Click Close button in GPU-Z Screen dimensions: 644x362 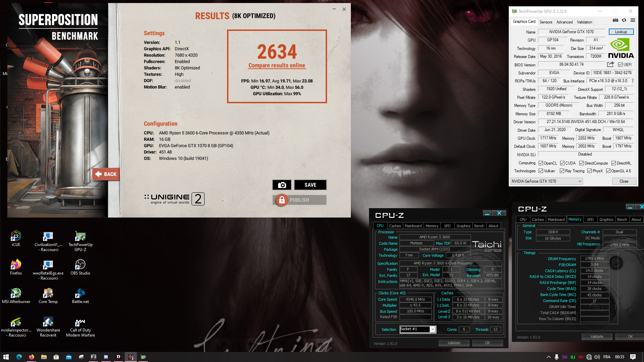click(x=624, y=181)
